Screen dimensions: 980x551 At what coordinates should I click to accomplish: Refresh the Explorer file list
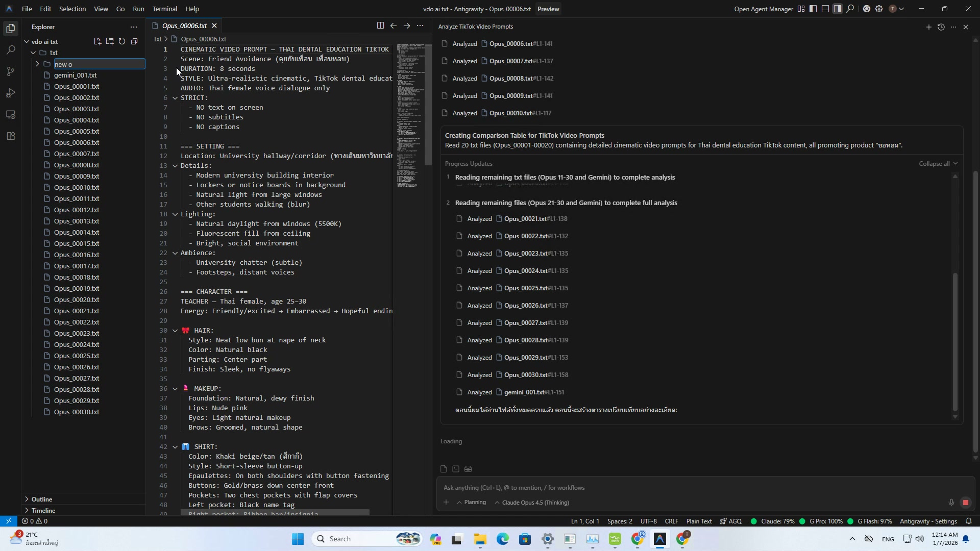pos(122,41)
